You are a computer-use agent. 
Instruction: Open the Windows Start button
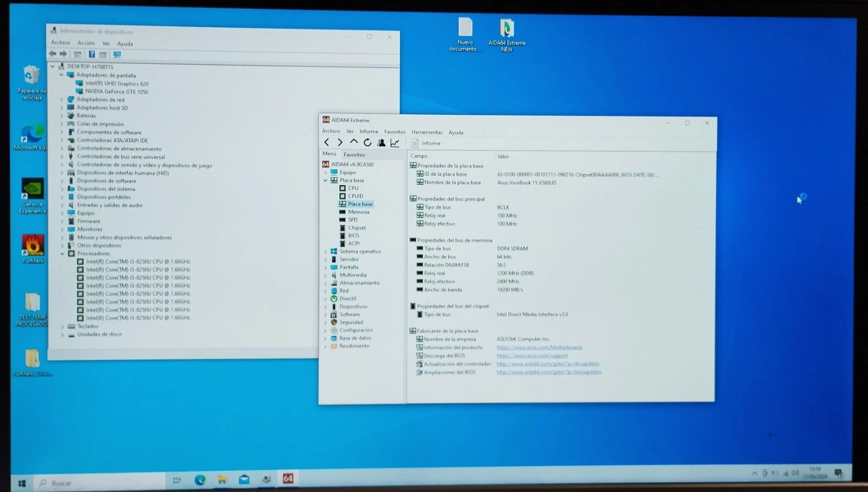(22, 483)
